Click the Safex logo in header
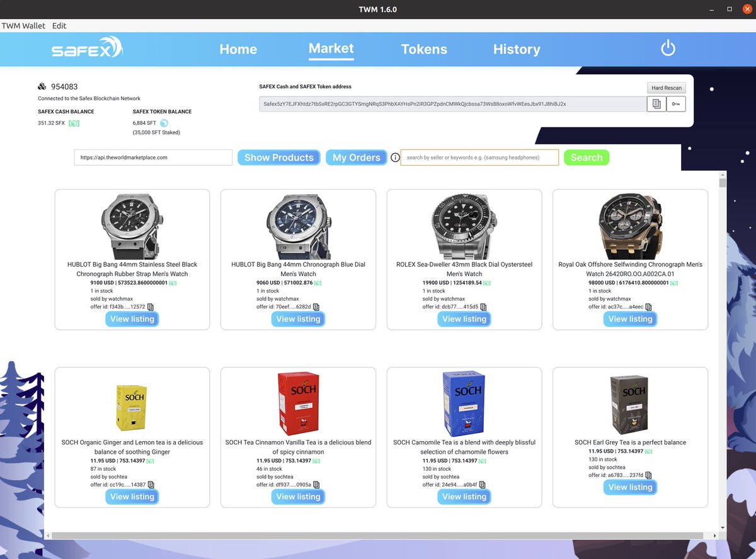The width and height of the screenshot is (756, 559). click(87, 48)
